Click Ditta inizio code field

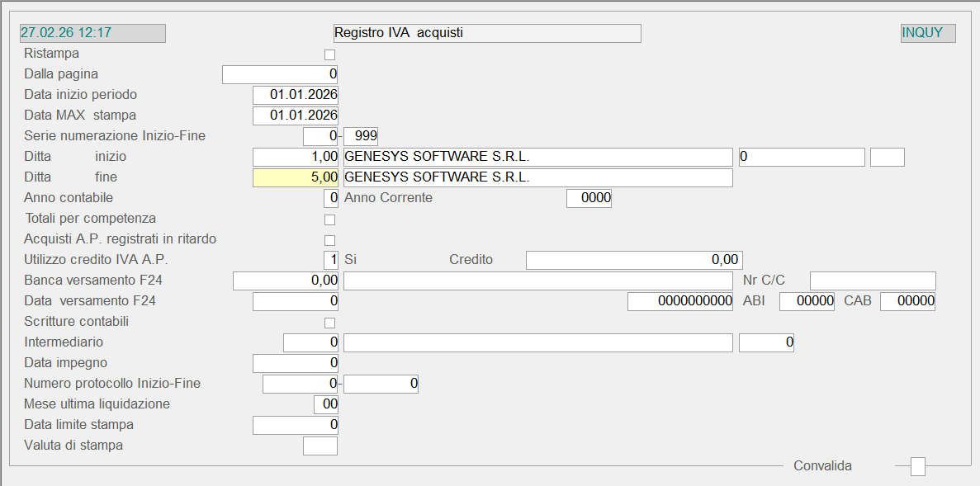click(x=296, y=157)
